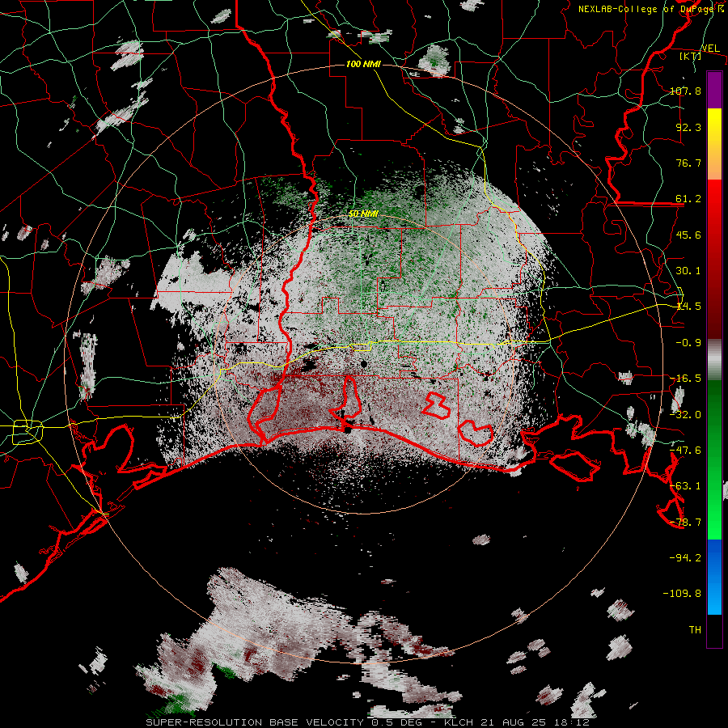
Task: Pick the gray near-zero segment of color bar
Action: 714,360
